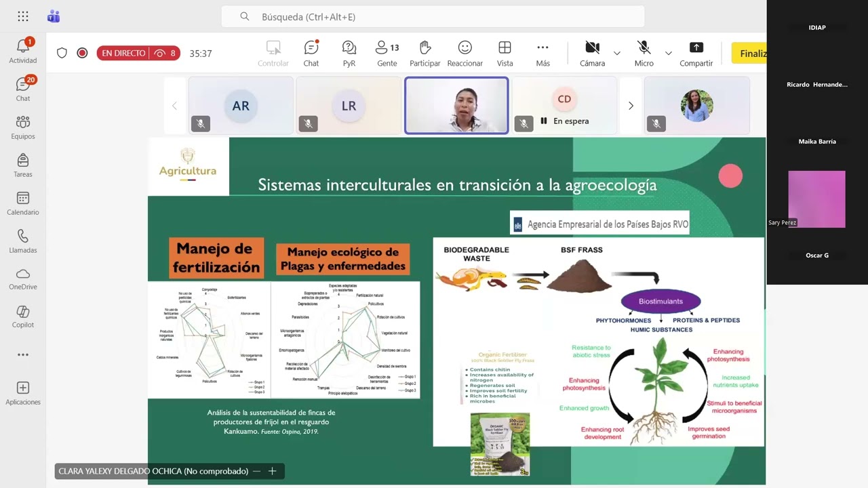
Task: Open the Calendario view
Action: coord(23,203)
